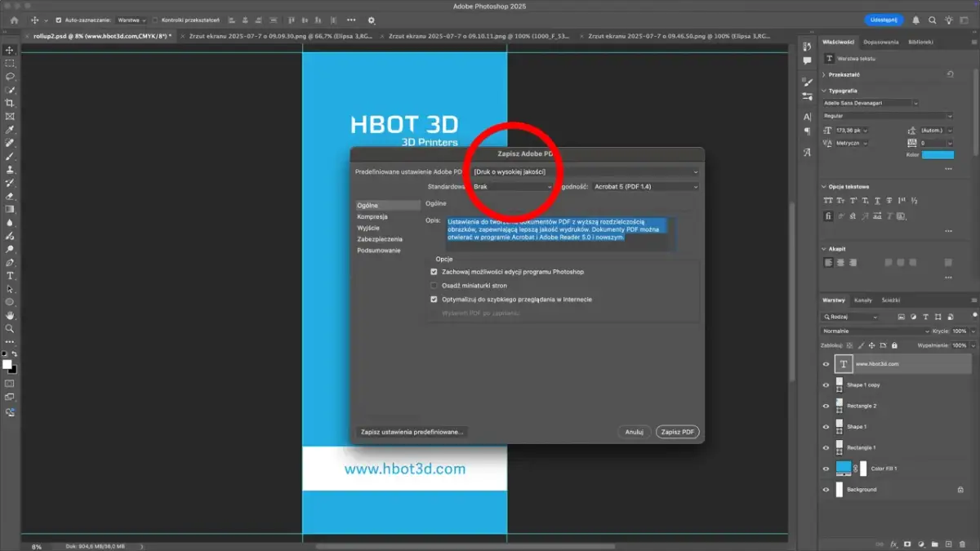This screenshot has height=551, width=980.
Task: Click the Delete layer trash icon
Action: (963, 544)
